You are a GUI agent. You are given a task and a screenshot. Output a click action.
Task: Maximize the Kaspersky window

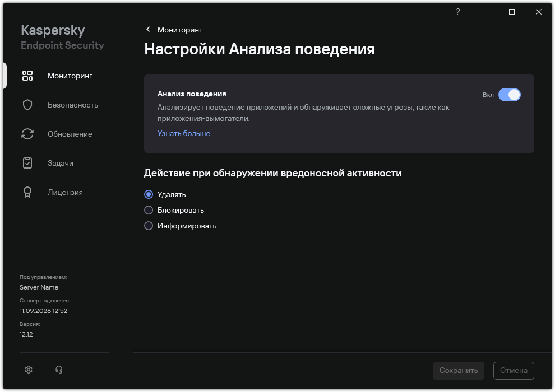(x=512, y=12)
